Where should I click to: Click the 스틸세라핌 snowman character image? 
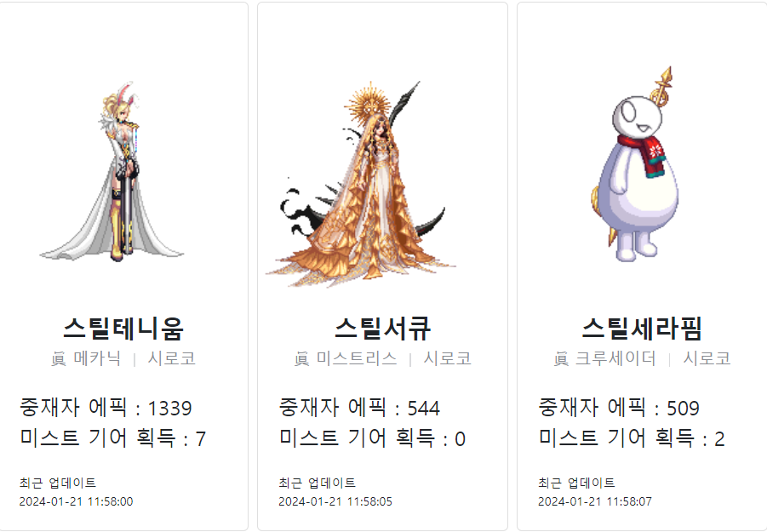[635, 164]
